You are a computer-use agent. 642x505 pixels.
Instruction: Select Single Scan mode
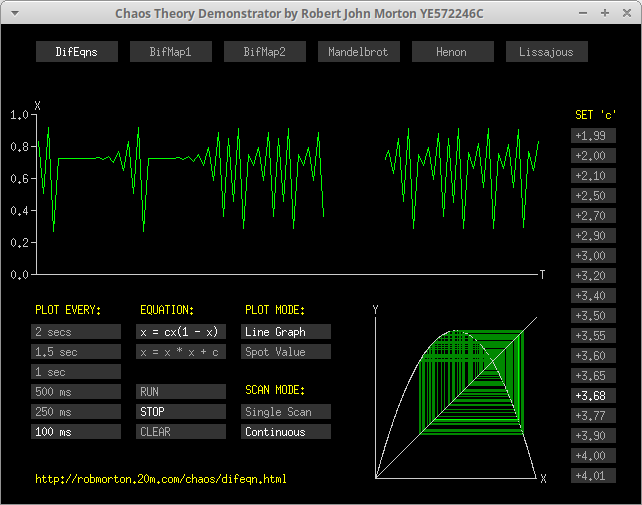point(286,412)
